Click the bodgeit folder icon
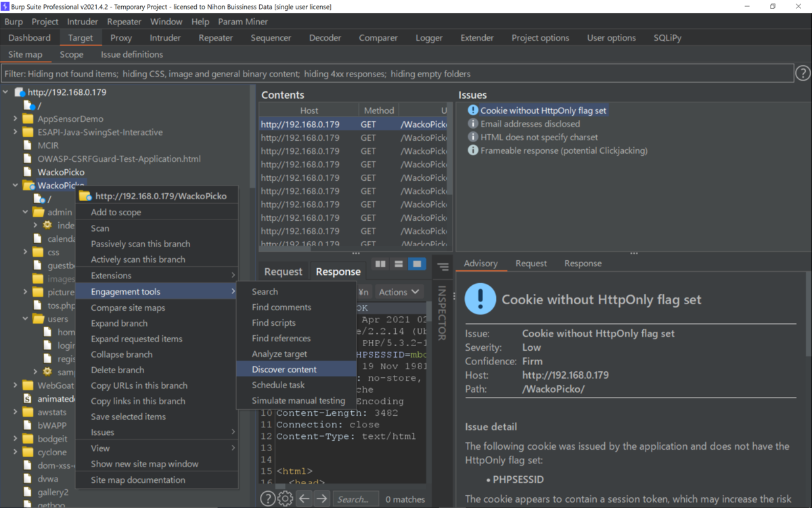 pyautogui.click(x=28, y=439)
